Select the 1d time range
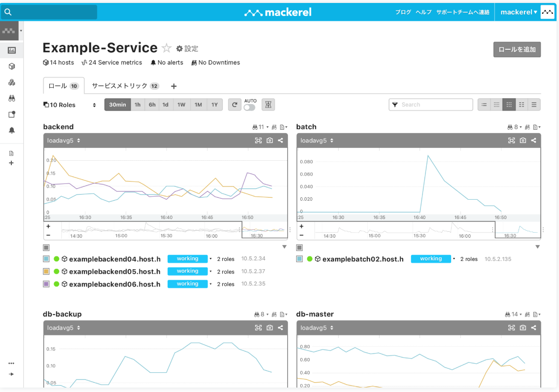Image resolution: width=559 pixels, height=392 pixels. coord(166,105)
